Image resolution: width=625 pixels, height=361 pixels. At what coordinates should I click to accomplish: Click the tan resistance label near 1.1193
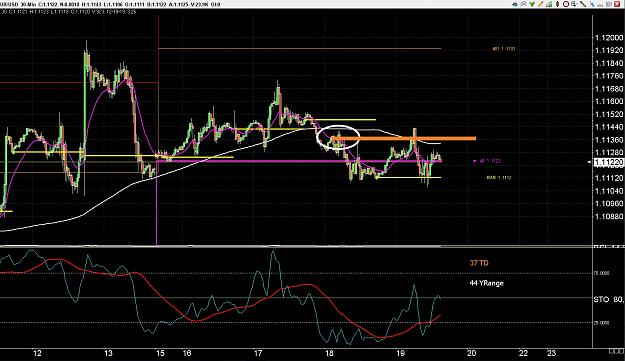pos(504,49)
